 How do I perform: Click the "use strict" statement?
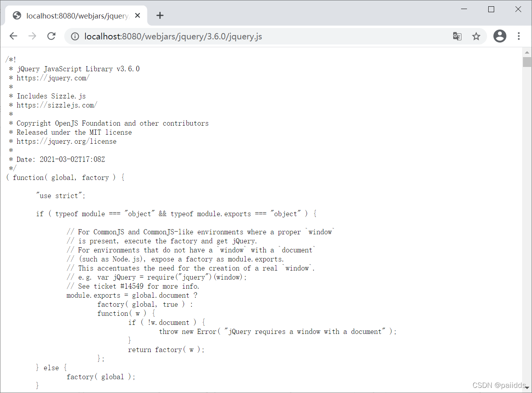point(61,196)
